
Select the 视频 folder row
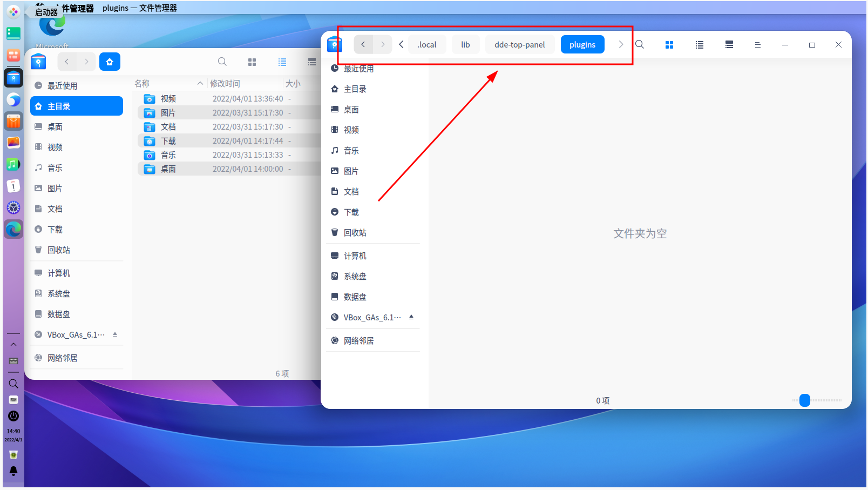229,99
